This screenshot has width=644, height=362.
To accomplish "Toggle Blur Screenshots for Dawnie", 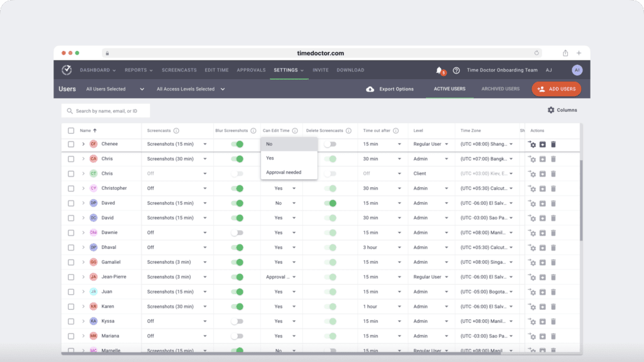I will (238, 232).
